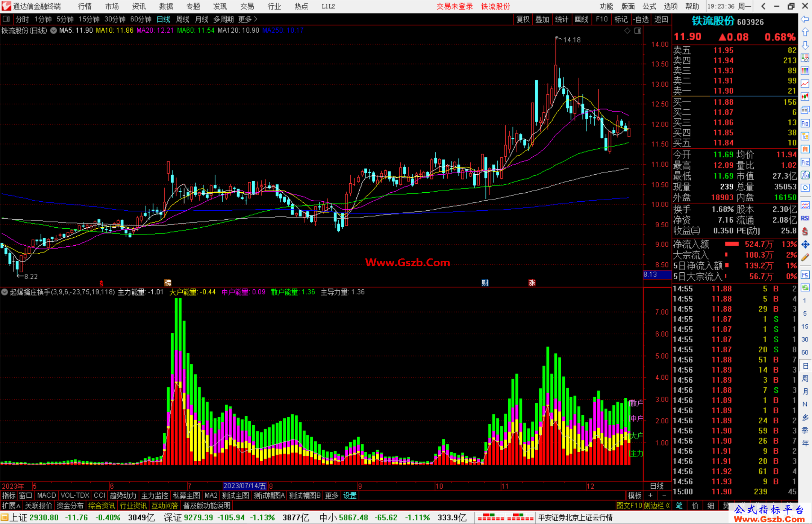812x524 pixels.
Task: Open the 图文F10 button
Action: [x=629, y=506]
